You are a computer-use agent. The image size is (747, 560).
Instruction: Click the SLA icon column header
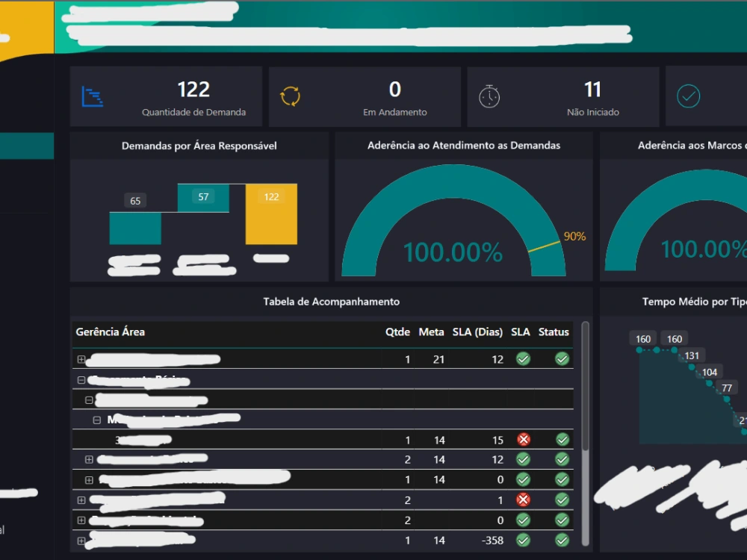pos(520,332)
